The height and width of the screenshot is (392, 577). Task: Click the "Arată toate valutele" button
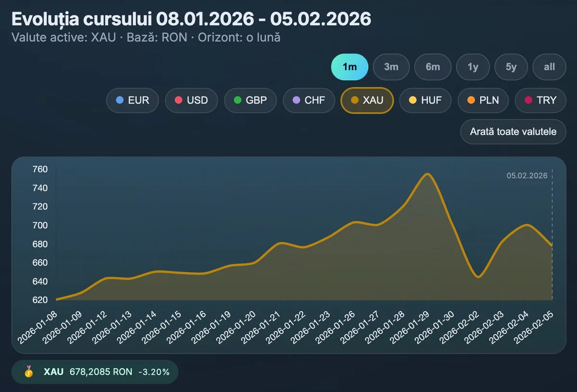(513, 132)
